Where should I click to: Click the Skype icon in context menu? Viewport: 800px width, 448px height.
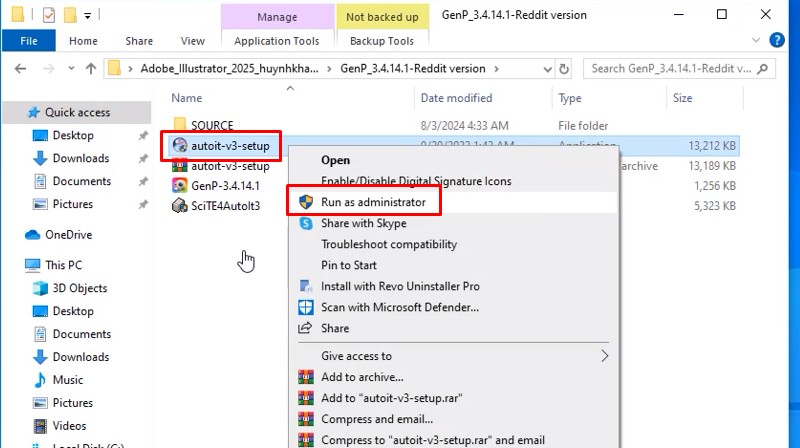tap(306, 223)
